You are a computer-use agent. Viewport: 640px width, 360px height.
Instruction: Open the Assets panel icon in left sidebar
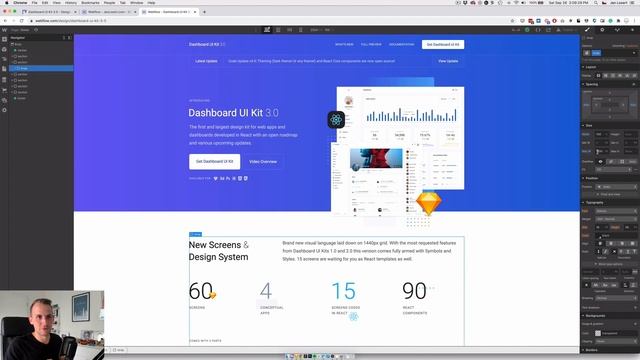pos(4,100)
